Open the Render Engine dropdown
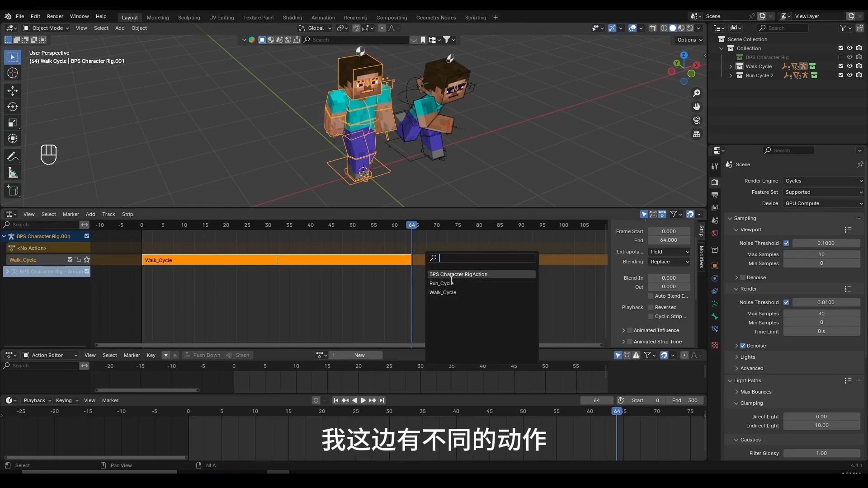868x488 pixels. (x=823, y=181)
